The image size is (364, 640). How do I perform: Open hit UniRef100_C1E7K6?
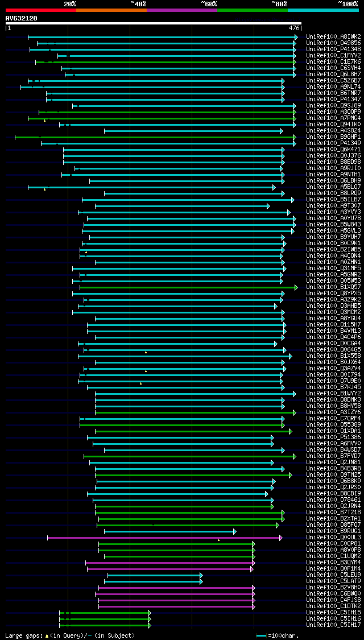pos(333,61)
